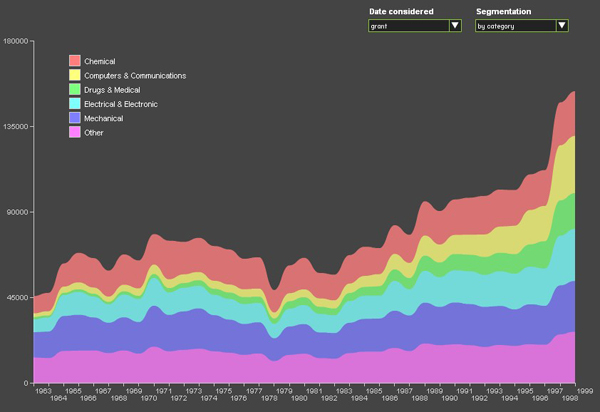
Task: Open the Date considered dropdown arrow
Action: pos(455,26)
